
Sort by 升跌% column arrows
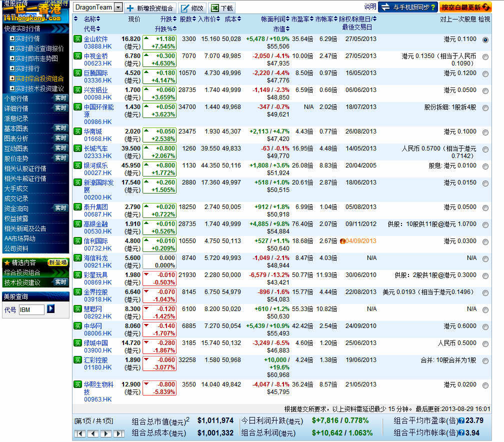coord(174,29)
